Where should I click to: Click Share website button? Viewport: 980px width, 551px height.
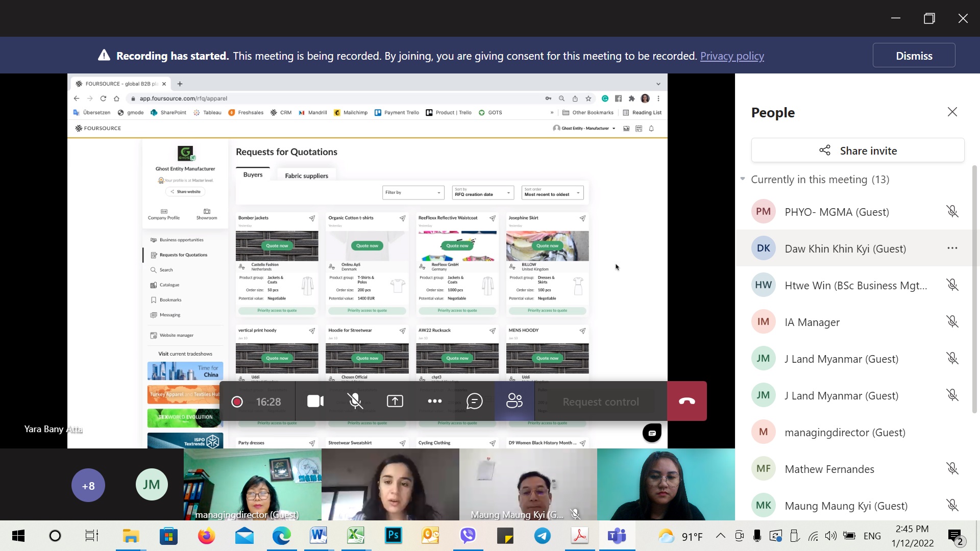pyautogui.click(x=185, y=192)
